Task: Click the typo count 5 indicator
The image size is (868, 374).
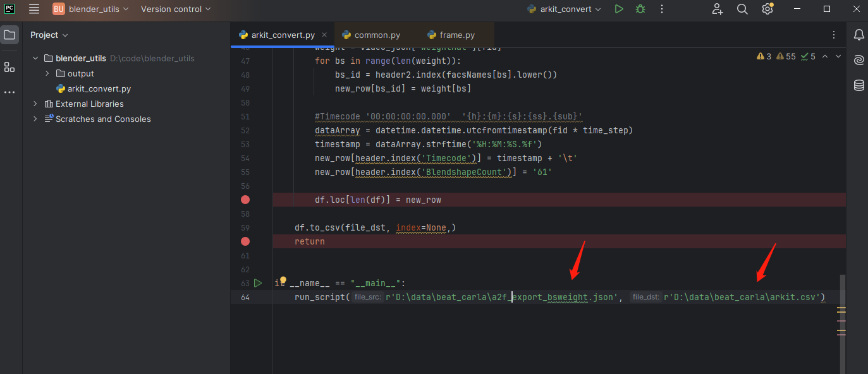Action: pos(808,56)
